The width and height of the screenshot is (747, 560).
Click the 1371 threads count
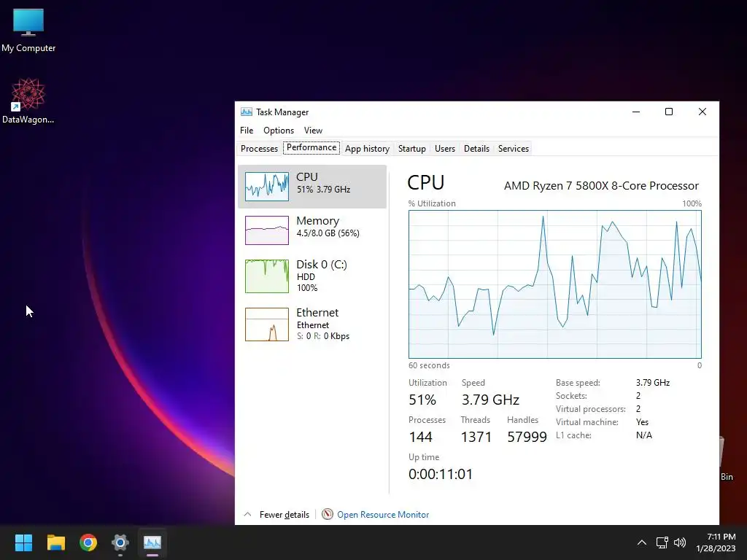pyautogui.click(x=476, y=437)
